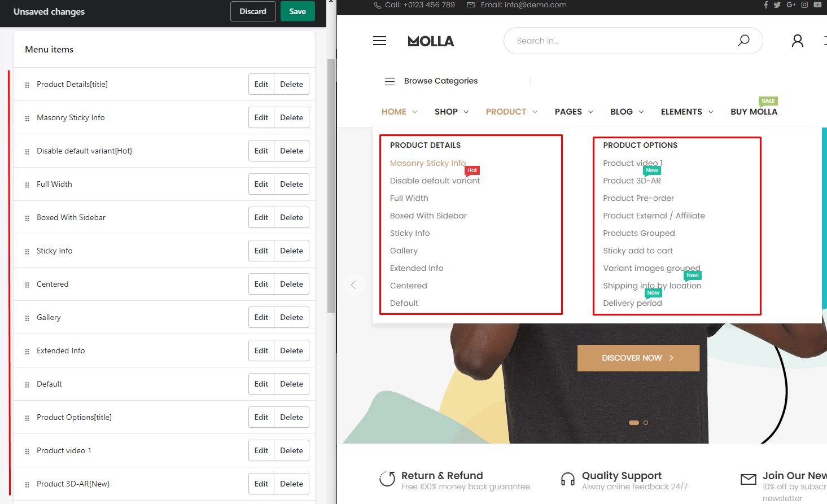827x504 pixels.
Task: Open the Facebook social icon
Action: 766,5
